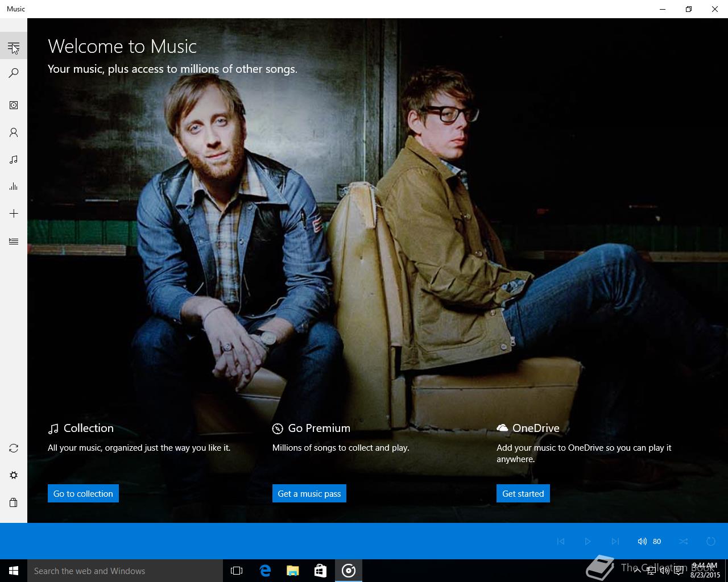Open the taskbar clock and date
This screenshot has width=728, height=582.
point(705,571)
